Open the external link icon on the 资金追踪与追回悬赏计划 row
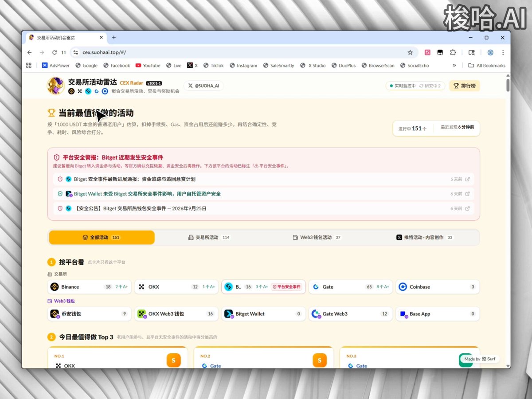Screen dimensions: 532x399 (467, 179)
